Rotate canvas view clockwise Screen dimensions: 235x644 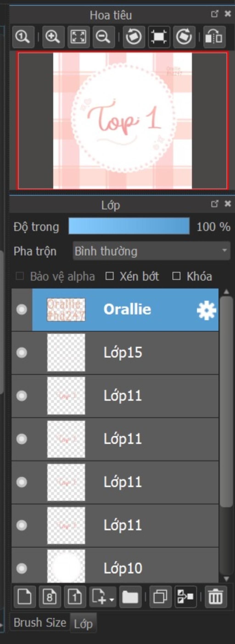pos(184,37)
